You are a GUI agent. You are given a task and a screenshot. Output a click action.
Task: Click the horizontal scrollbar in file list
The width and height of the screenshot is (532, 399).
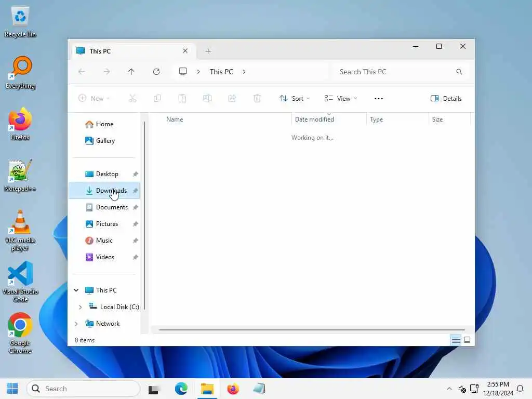pyautogui.click(x=312, y=330)
